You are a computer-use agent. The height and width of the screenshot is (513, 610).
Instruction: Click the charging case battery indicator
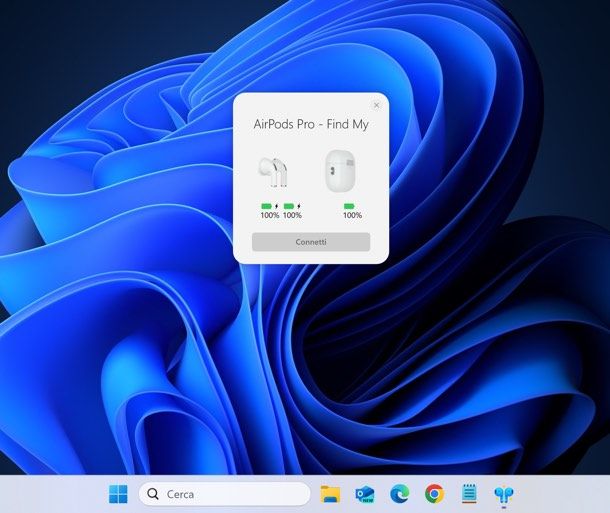coord(349,206)
